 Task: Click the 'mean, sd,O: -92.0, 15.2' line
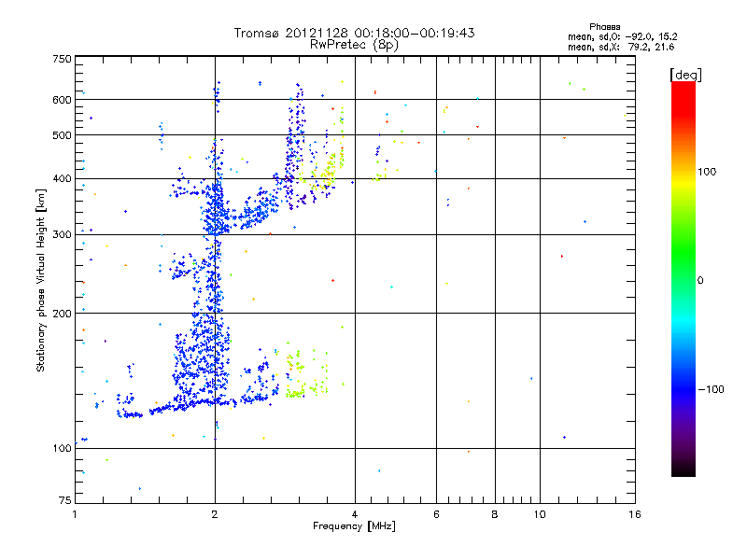point(622,36)
